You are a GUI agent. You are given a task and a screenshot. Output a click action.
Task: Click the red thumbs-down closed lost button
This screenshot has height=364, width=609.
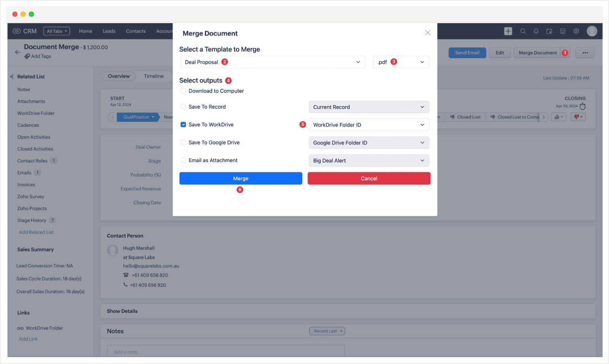(x=578, y=117)
